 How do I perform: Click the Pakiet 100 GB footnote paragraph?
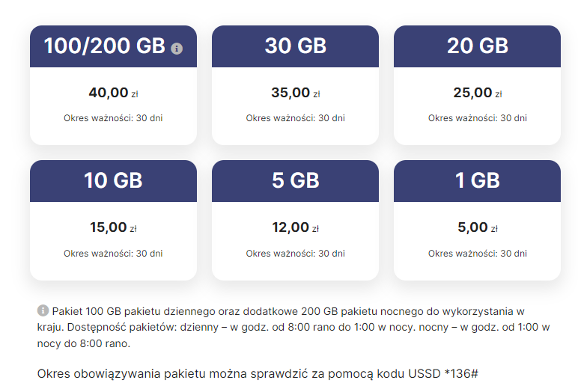point(293,327)
